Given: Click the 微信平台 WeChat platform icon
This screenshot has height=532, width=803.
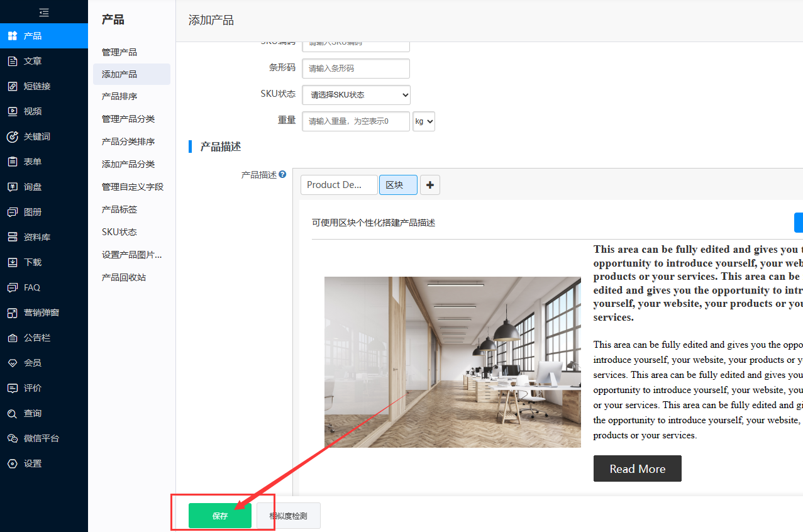Looking at the screenshot, I should (x=12, y=438).
